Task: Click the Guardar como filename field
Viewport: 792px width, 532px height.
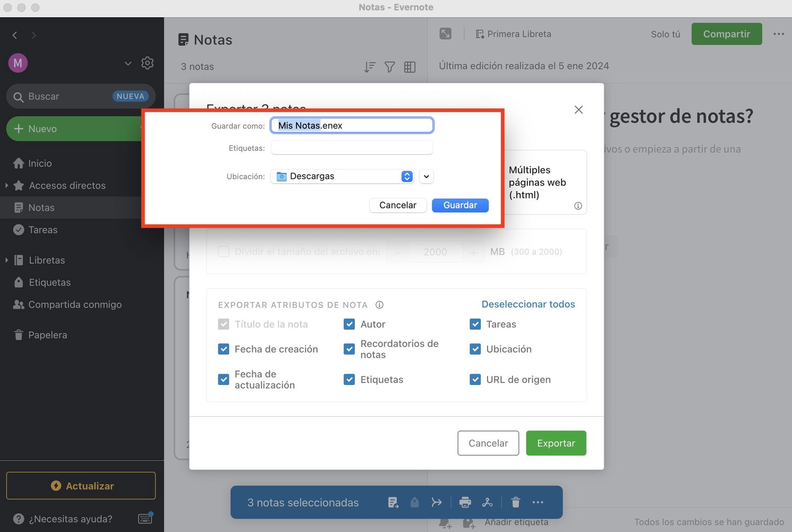Action: pos(352,126)
